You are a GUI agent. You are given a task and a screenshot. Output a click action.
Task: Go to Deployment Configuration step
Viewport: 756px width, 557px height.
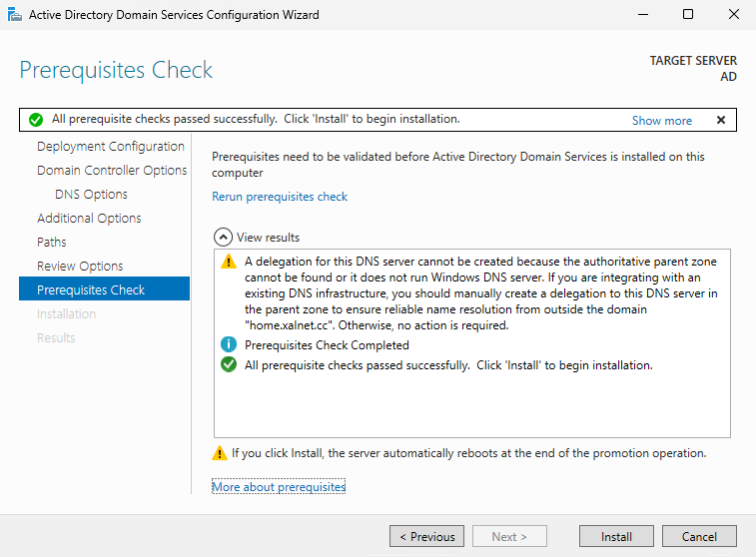(x=111, y=147)
